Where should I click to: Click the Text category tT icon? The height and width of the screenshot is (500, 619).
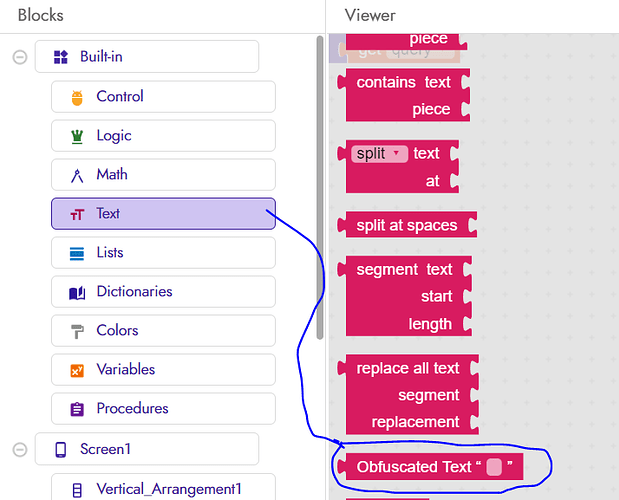[77, 214]
